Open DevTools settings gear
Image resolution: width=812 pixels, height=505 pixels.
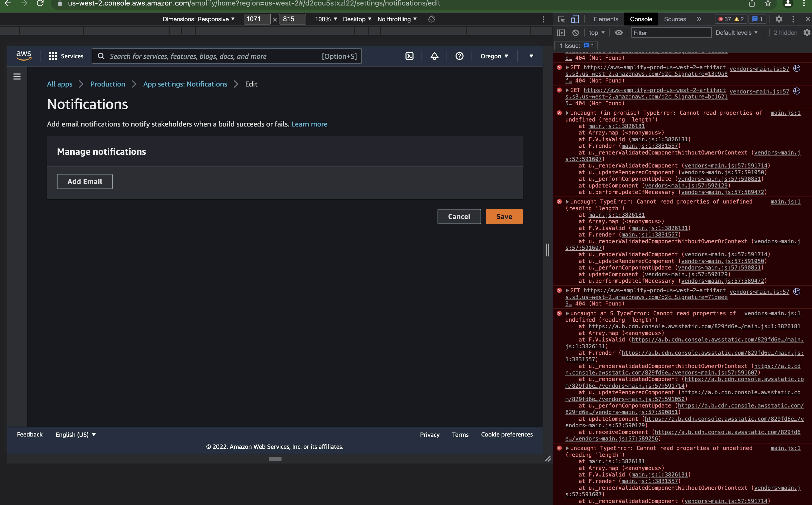pos(779,19)
